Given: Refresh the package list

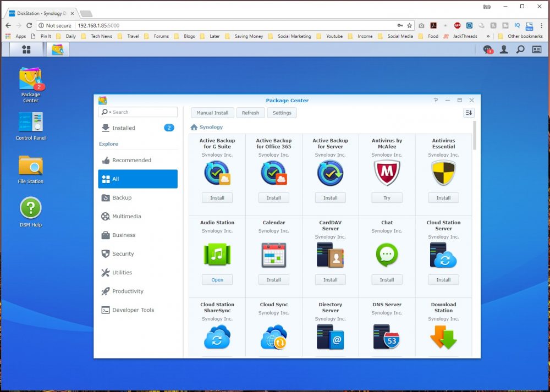Looking at the screenshot, I should [x=250, y=113].
